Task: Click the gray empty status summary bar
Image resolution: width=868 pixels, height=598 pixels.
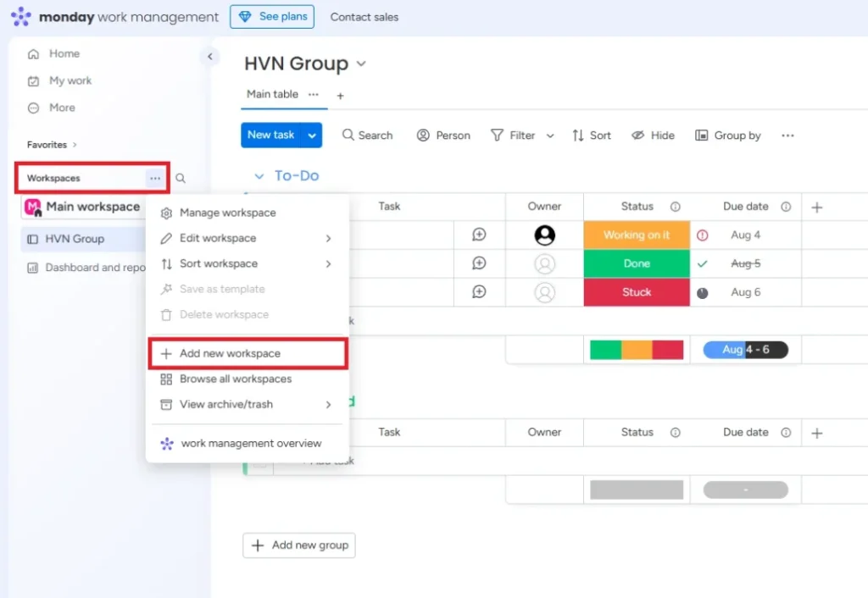Action: coord(637,490)
